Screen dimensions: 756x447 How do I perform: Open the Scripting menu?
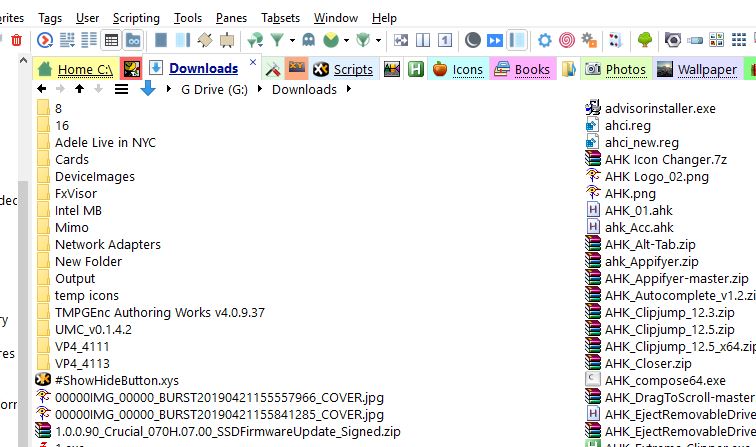point(136,18)
